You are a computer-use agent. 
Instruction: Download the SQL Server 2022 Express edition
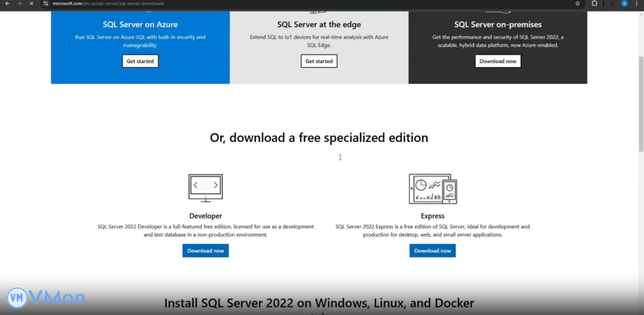433,250
